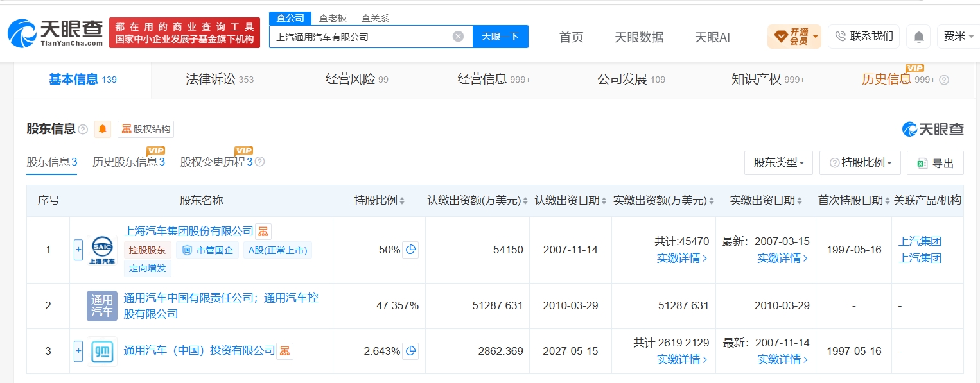This screenshot has width=980, height=383.
Task: Expand row 3 with plus button
Action: (x=78, y=351)
